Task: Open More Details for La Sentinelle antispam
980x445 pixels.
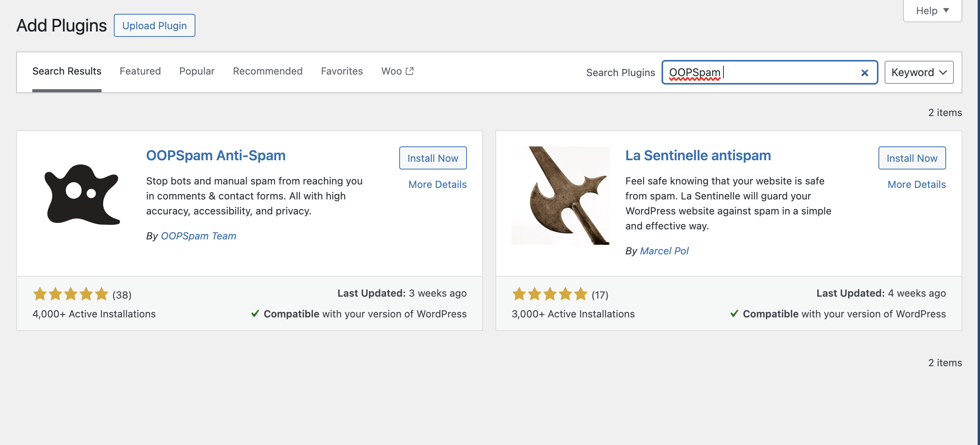Action: [x=916, y=184]
